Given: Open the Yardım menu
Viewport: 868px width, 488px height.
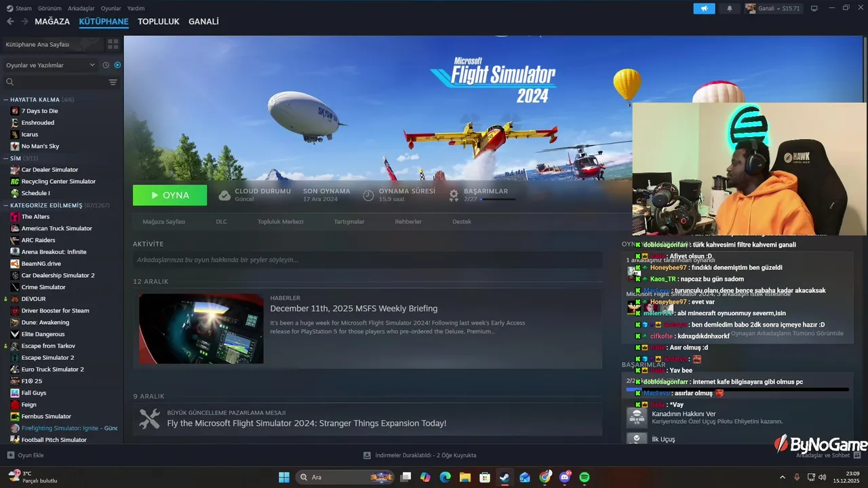Looking at the screenshot, I should [x=136, y=8].
